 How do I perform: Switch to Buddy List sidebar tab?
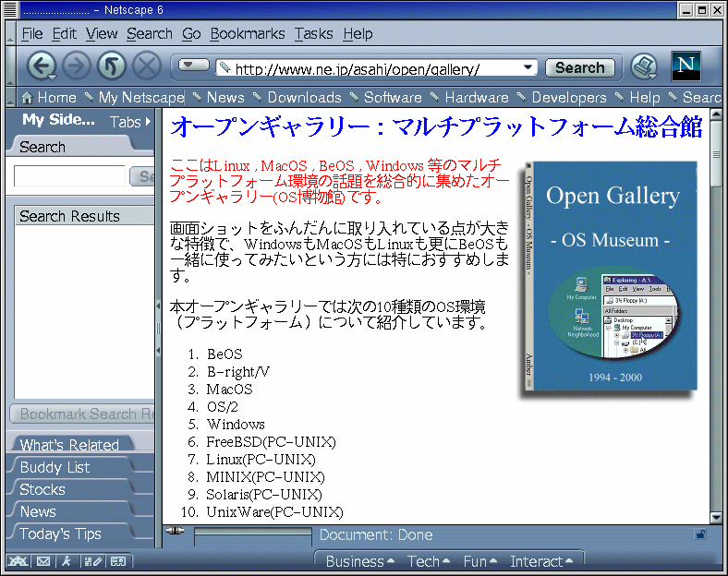click(69, 466)
